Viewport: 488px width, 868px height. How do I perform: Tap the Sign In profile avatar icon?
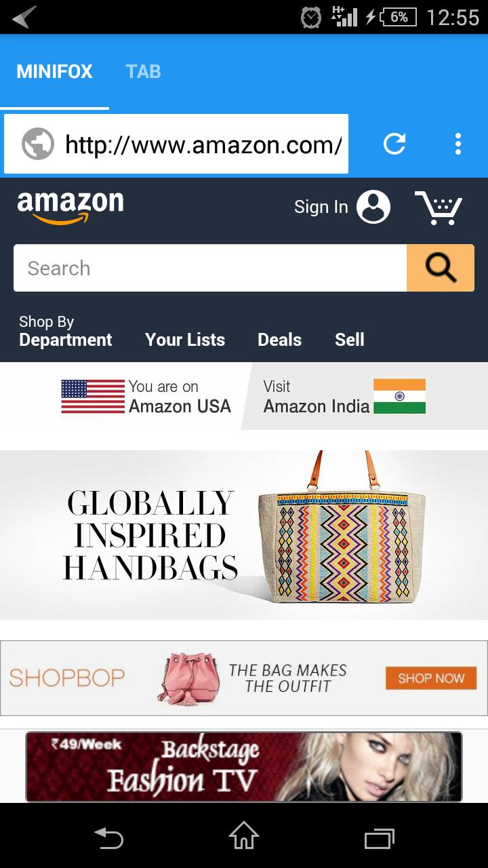[373, 207]
